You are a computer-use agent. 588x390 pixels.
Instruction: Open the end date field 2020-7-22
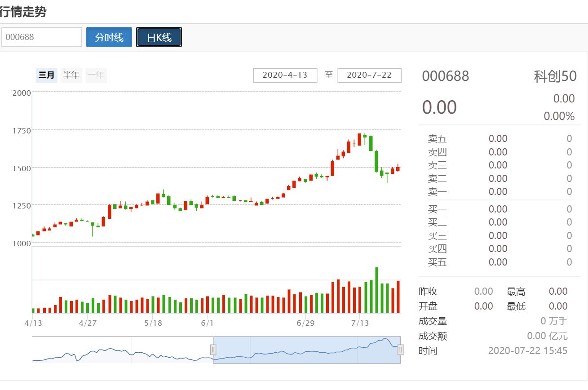[x=369, y=75]
